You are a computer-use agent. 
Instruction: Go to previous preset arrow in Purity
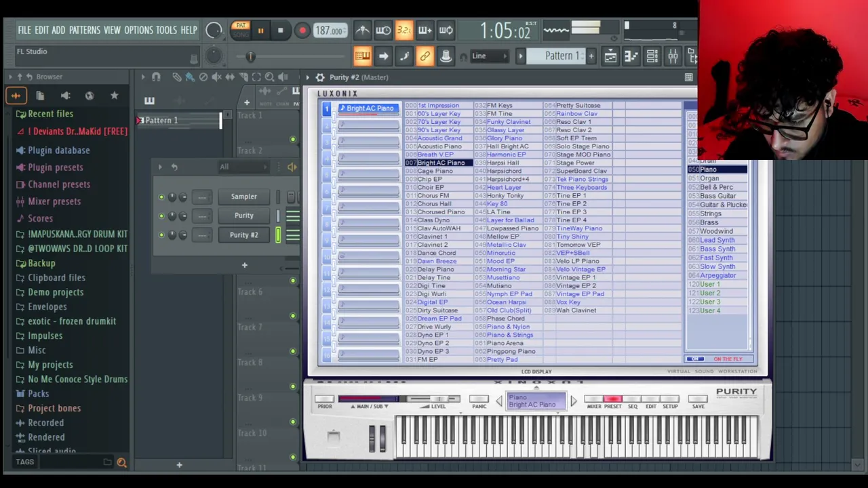tap(499, 401)
